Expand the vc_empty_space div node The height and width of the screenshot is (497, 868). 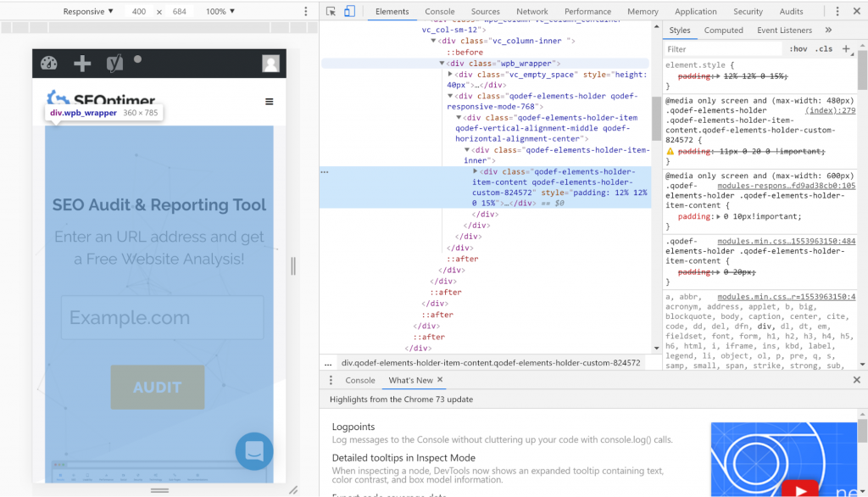click(451, 75)
